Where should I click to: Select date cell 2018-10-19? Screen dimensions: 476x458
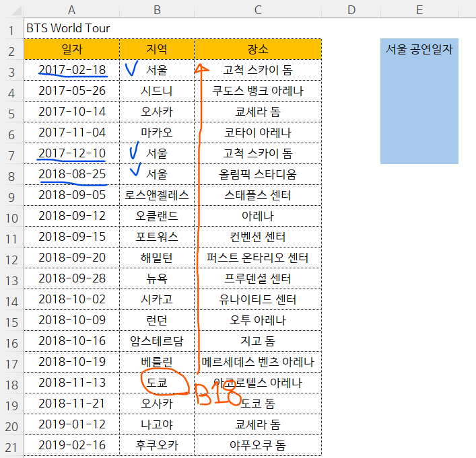pos(71,362)
